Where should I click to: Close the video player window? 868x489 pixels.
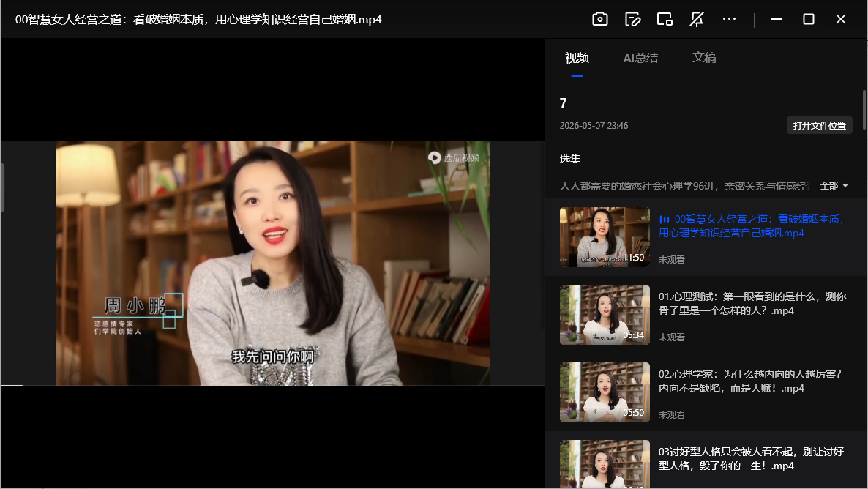tap(840, 19)
